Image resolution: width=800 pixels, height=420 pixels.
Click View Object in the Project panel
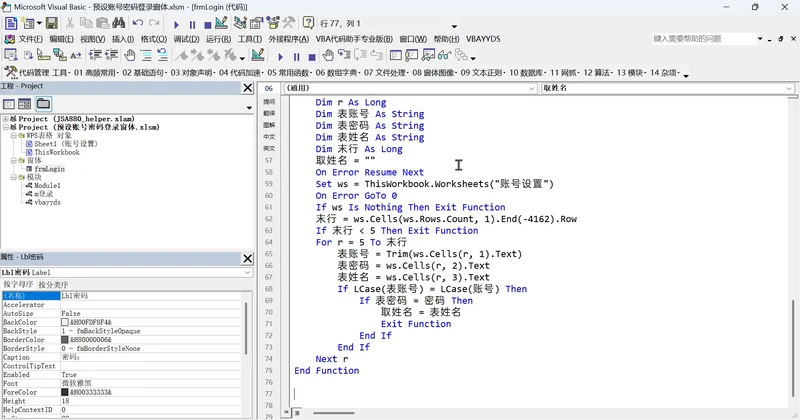pos(24,104)
